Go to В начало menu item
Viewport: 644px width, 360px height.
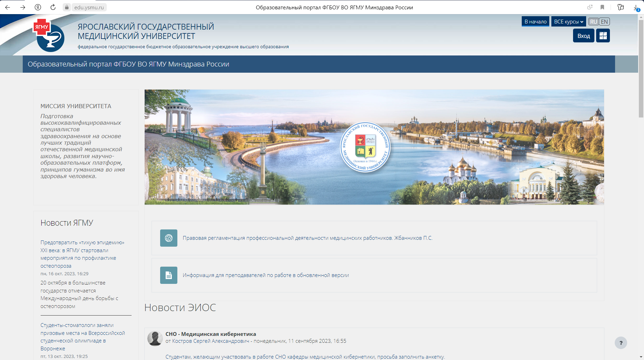(536, 22)
